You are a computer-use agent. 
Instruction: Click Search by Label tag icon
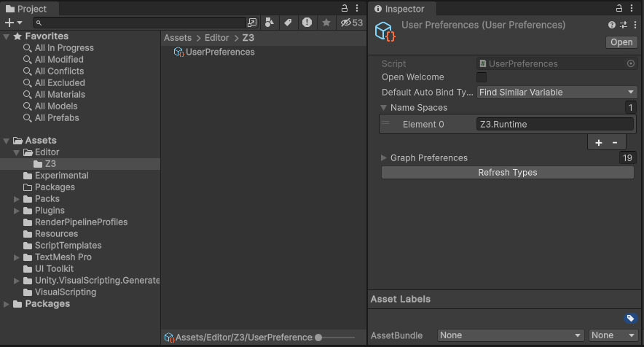click(288, 23)
